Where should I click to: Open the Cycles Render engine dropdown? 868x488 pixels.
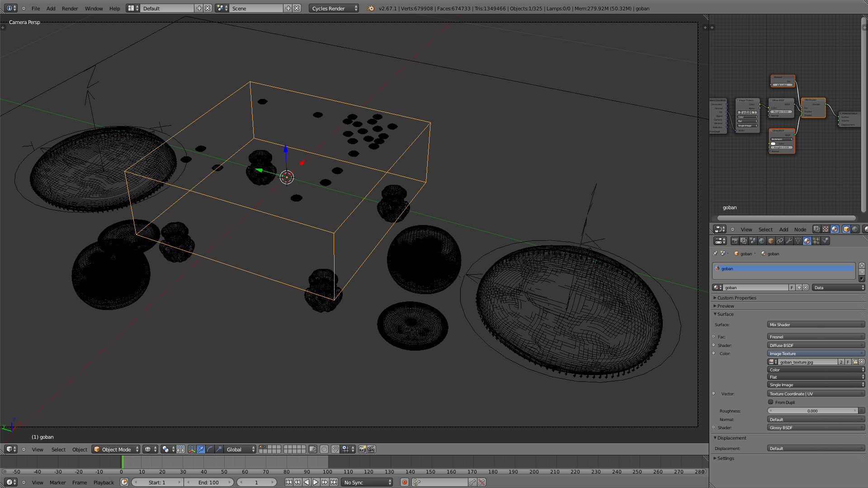click(334, 8)
